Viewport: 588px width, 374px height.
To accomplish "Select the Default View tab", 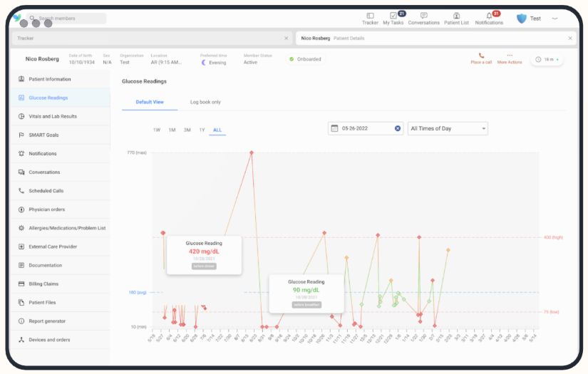I will coord(150,102).
